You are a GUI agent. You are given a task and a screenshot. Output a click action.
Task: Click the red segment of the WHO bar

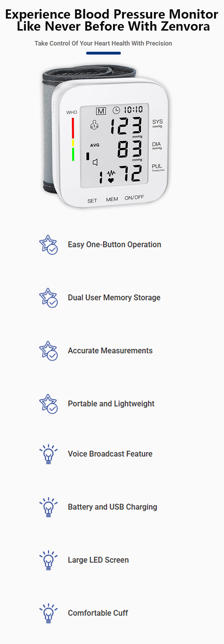coord(73,128)
